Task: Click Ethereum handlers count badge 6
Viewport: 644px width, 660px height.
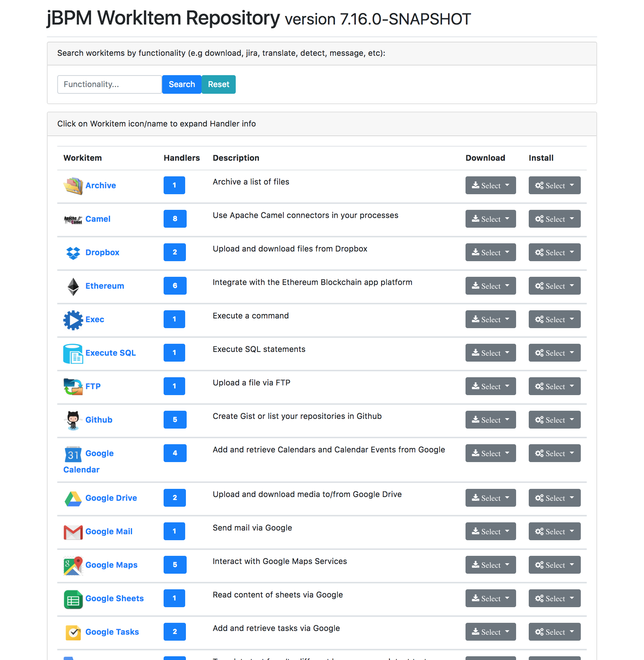Action: pos(175,286)
